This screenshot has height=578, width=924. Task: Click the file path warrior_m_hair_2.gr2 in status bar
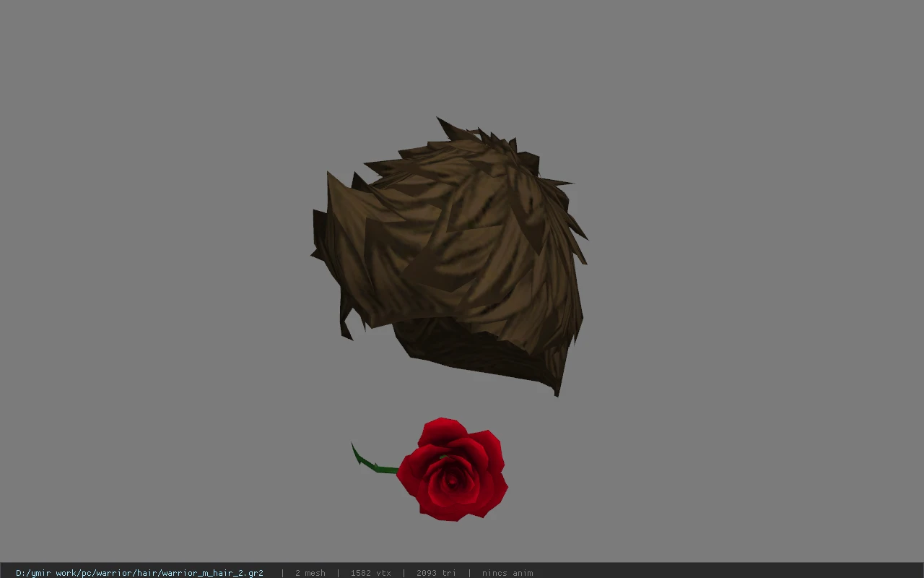[139, 573]
